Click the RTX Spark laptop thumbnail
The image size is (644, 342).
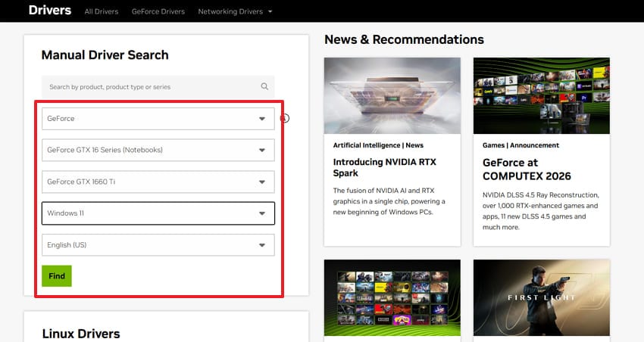[392, 95]
